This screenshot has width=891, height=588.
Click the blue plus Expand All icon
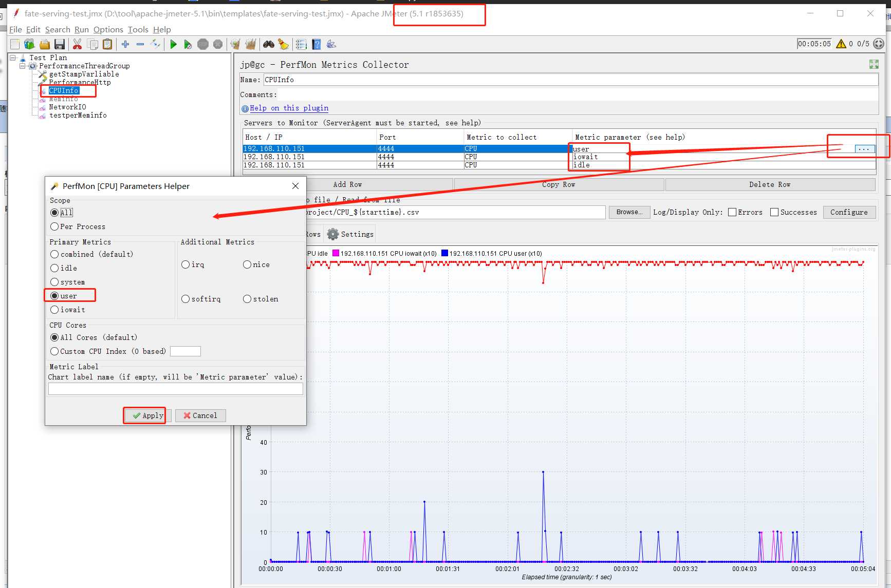coord(125,44)
